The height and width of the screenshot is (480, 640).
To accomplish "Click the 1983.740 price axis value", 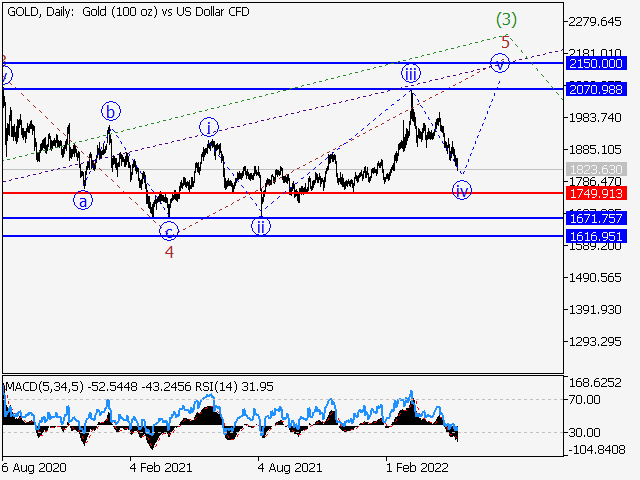I will 595,118.
